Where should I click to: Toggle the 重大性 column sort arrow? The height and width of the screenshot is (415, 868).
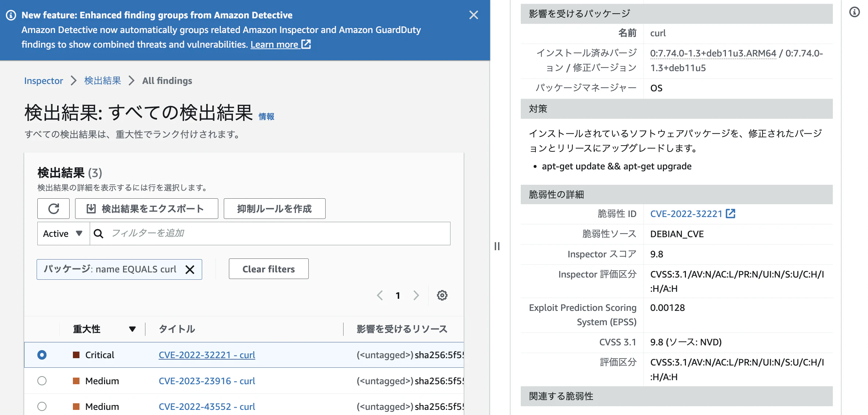(x=132, y=329)
